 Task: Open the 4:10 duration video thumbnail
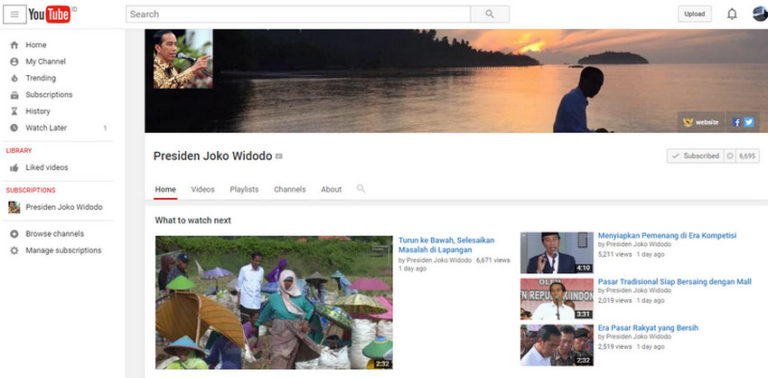pos(557,253)
